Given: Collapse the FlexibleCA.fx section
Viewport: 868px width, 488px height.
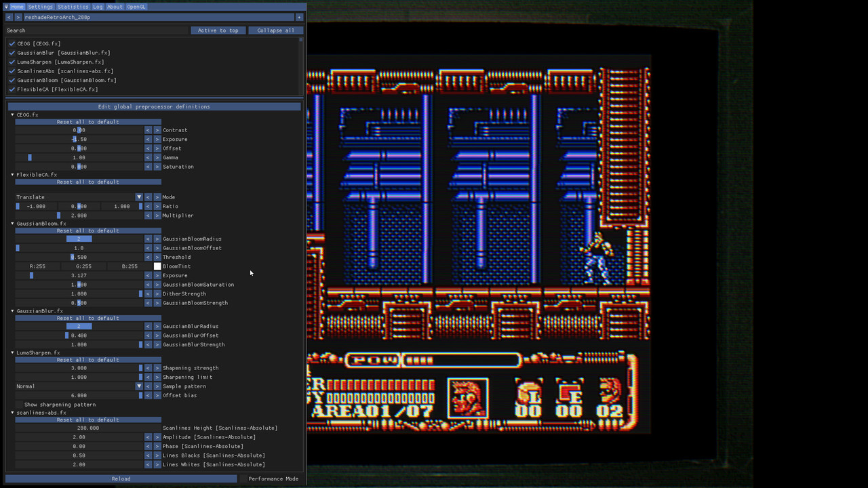Looking at the screenshot, I should (12, 175).
